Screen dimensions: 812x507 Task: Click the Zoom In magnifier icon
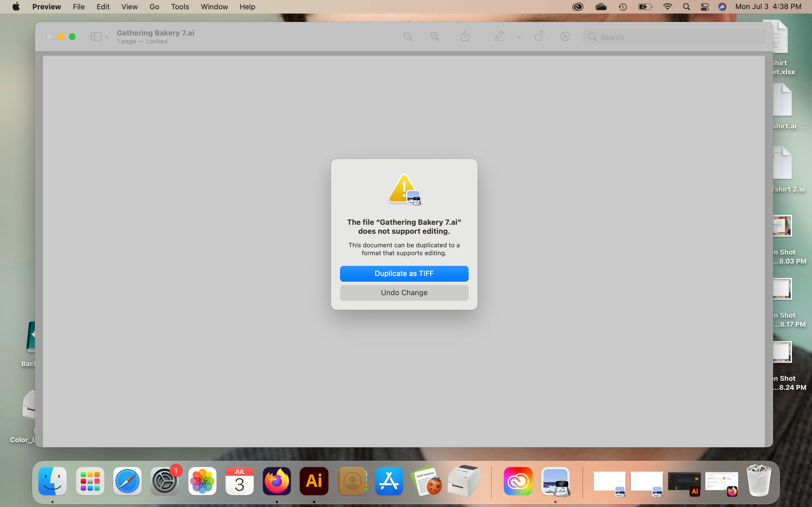[434, 37]
